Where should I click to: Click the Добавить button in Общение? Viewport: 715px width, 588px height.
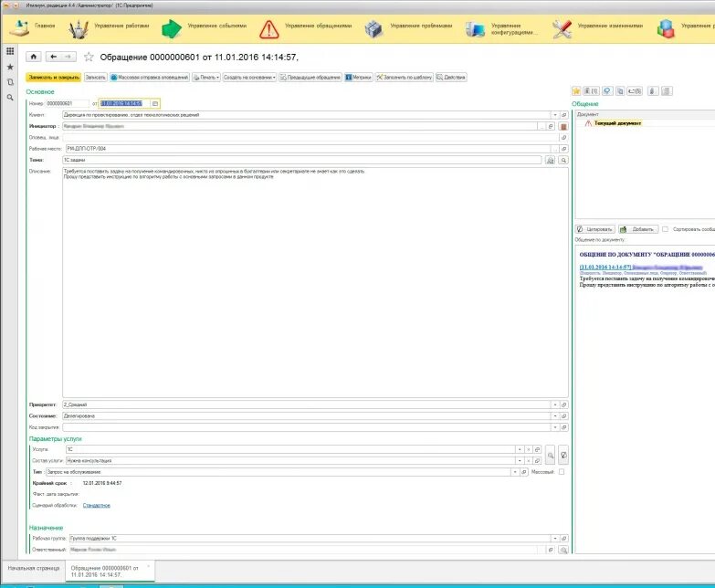click(638, 229)
